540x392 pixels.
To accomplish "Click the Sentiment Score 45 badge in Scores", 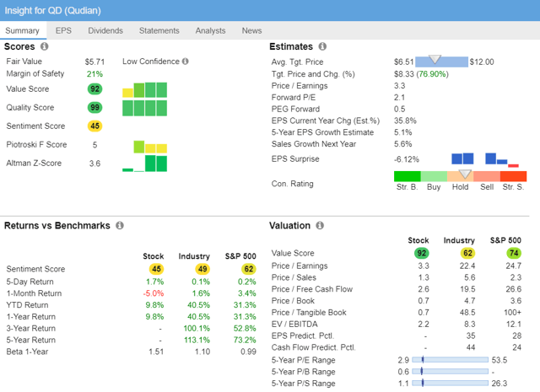I will point(94,126).
